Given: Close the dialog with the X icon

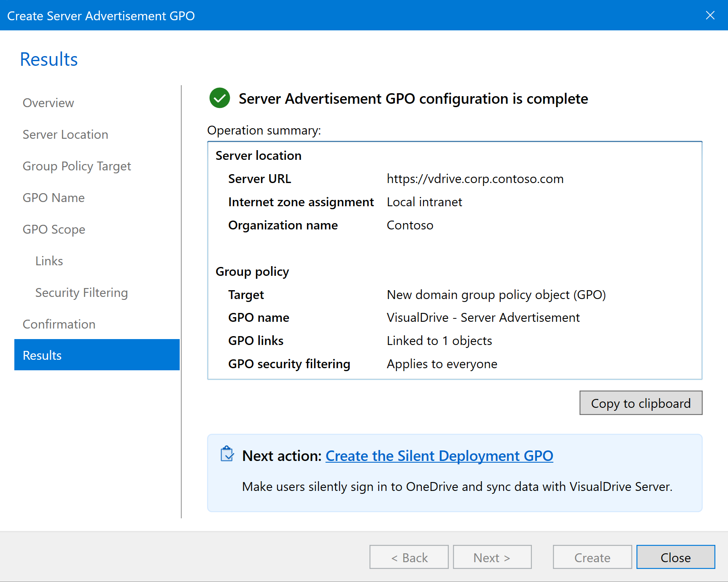Looking at the screenshot, I should click(710, 16).
